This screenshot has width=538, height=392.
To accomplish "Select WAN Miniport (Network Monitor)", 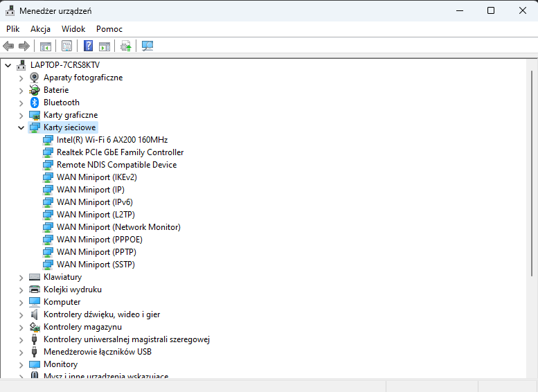I will tap(118, 227).
